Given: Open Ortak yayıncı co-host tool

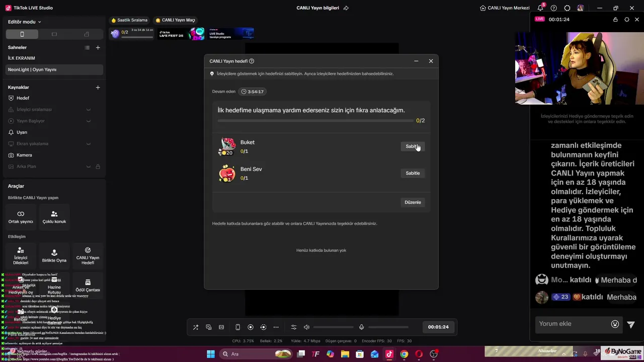Looking at the screenshot, I should pos(21,217).
